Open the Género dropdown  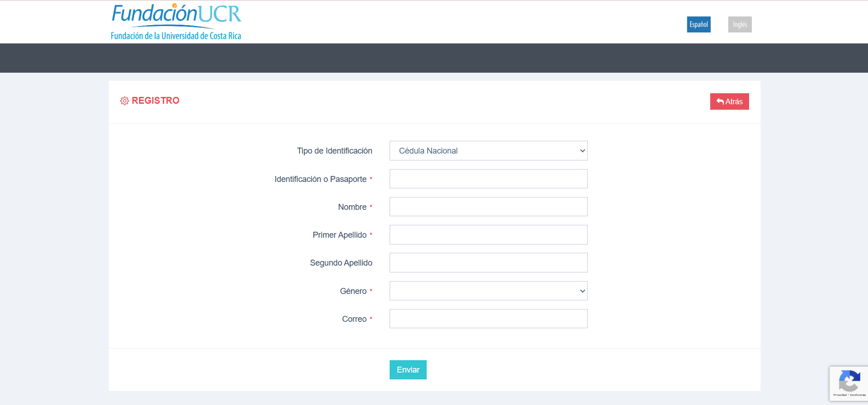coord(488,291)
